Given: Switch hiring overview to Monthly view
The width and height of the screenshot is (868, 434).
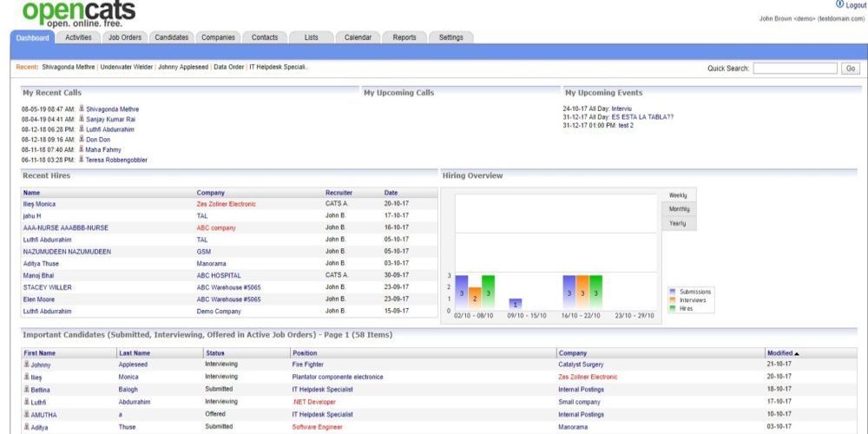Looking at the screenshot, I should pos(679,209).
